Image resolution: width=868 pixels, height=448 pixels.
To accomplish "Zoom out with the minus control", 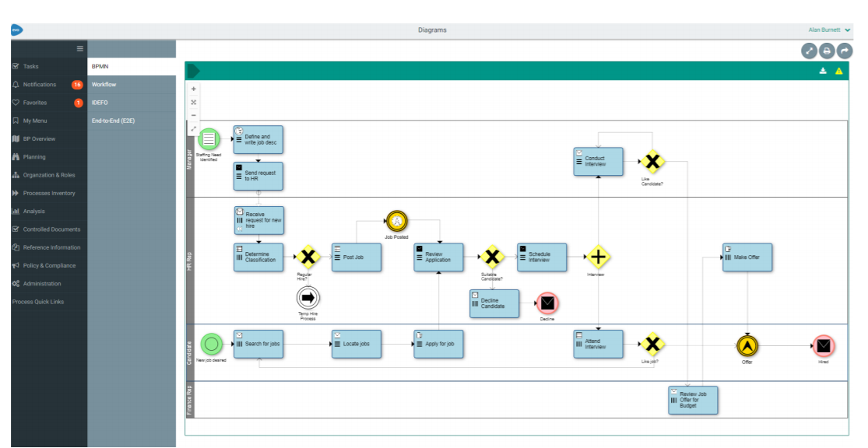I will (194, 116).
